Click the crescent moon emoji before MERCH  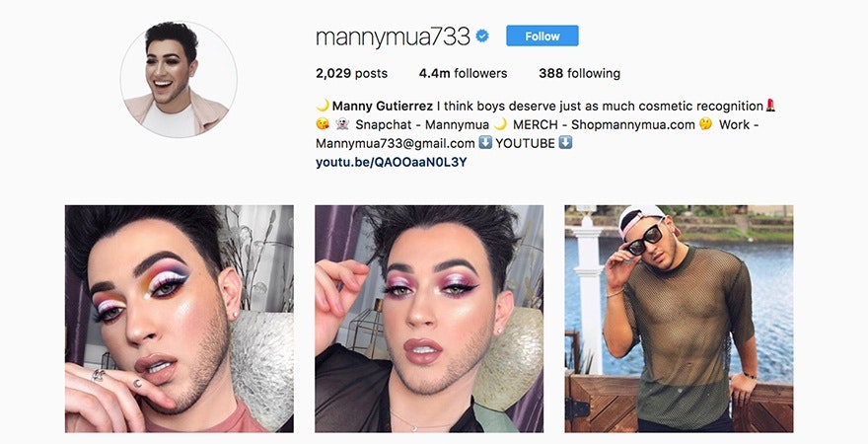[x=500, y=124]
